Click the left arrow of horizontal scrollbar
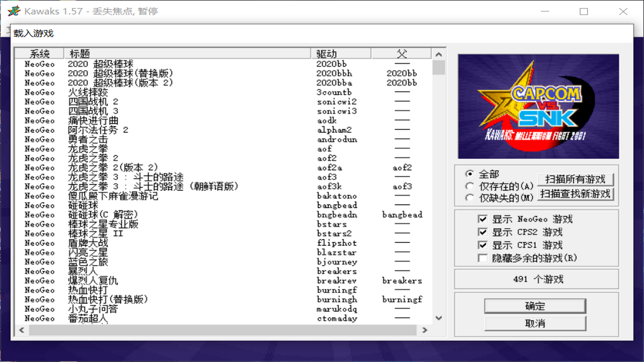 click(21, 330)
